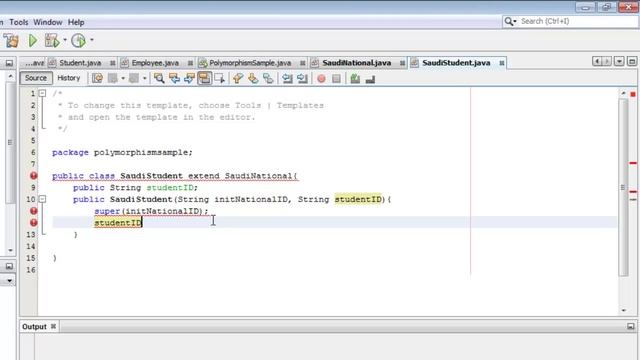Click the Profile Project clock icon
The height and width of the screenshot is (360, 640).
[78, 40]
